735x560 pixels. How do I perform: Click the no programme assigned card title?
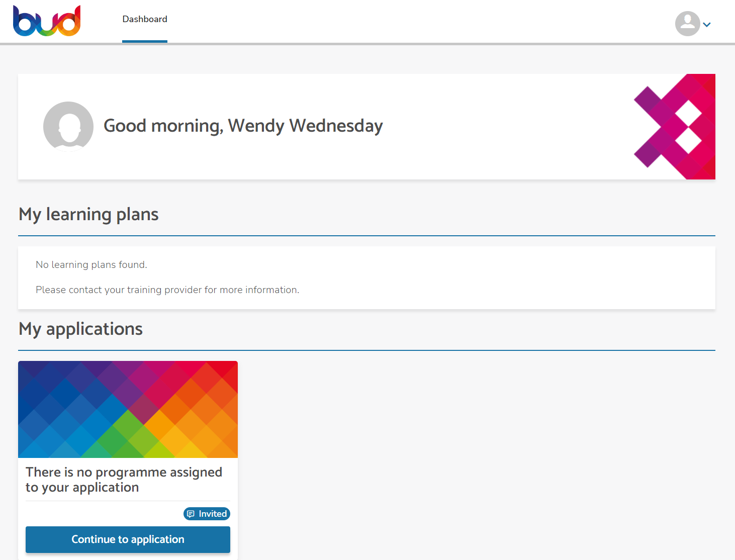[124, 480]
